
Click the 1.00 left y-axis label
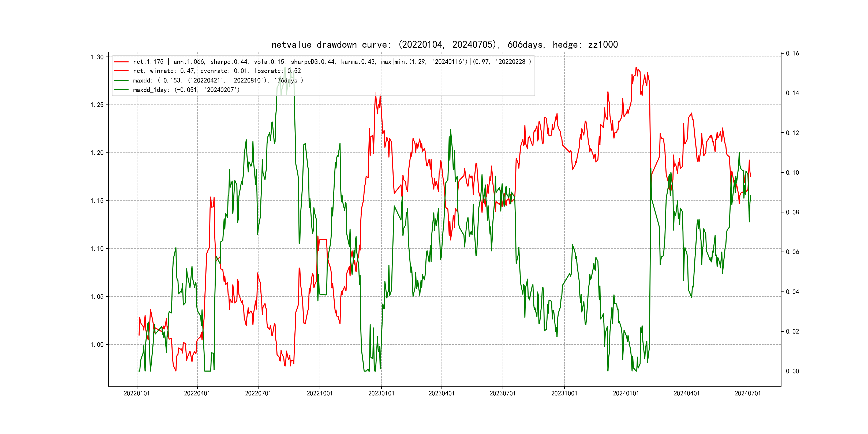pyautogui.click(x=97, y=344)
